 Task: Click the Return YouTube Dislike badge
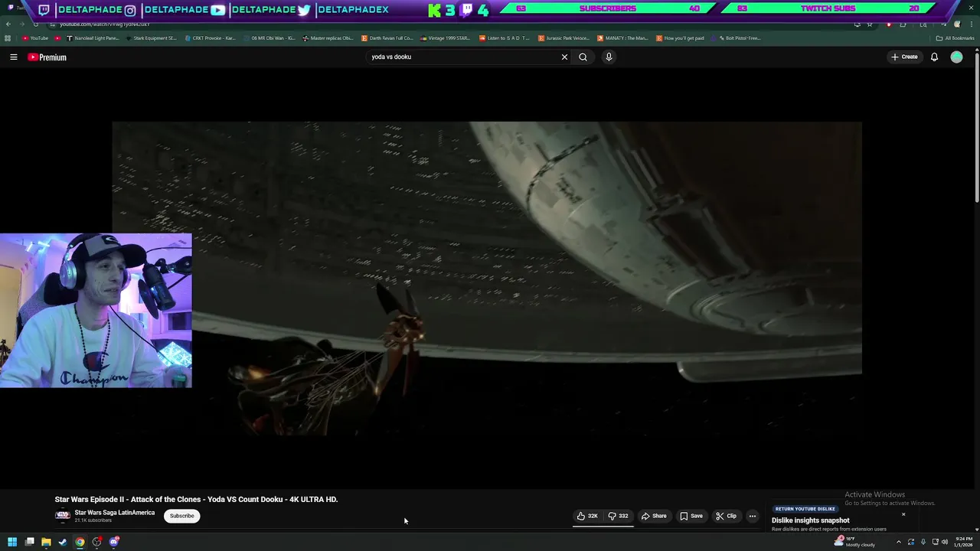point(805,509)
